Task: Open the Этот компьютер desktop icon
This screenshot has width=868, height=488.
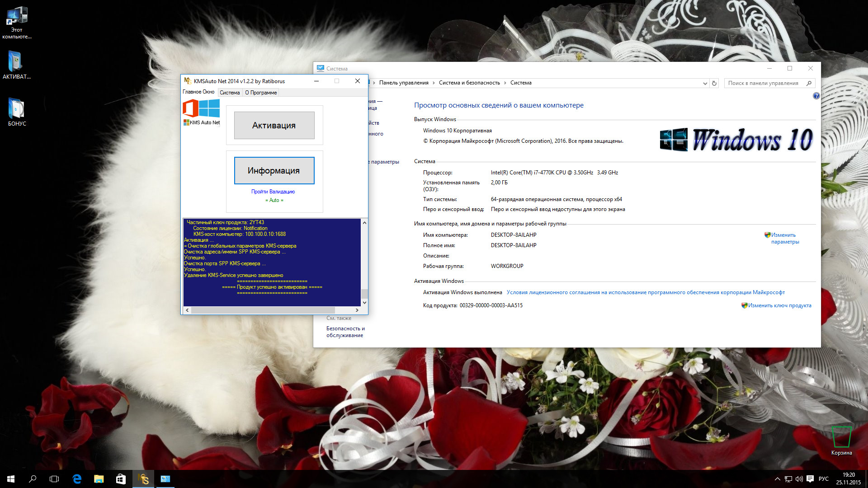Action: [x=17, y=23]
